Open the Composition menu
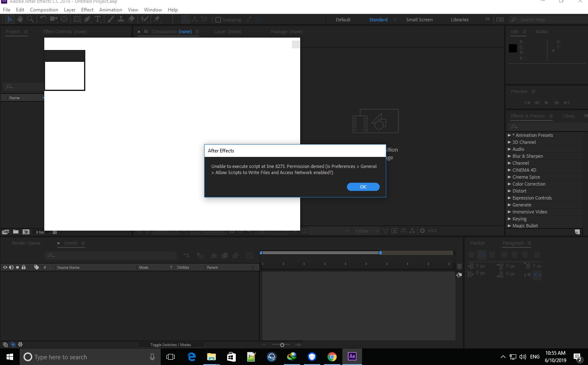This screenshot has height=365, width=588. pos(44,9)
